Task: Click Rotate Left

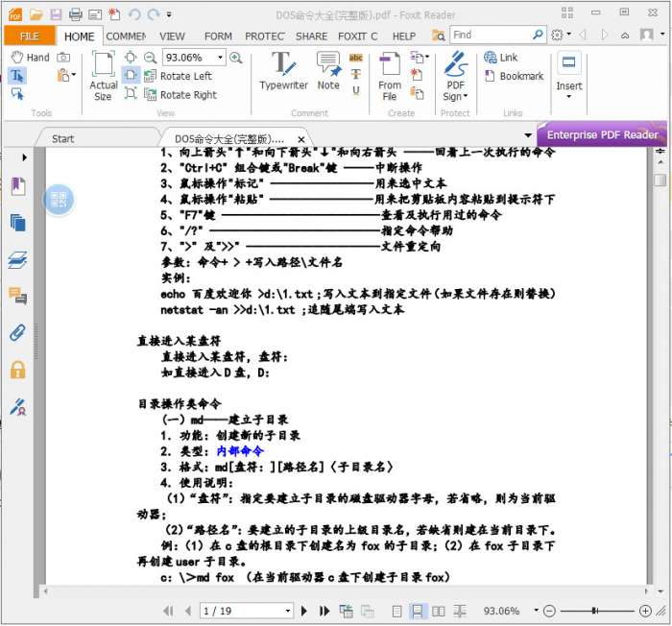Action: [178, 76]
